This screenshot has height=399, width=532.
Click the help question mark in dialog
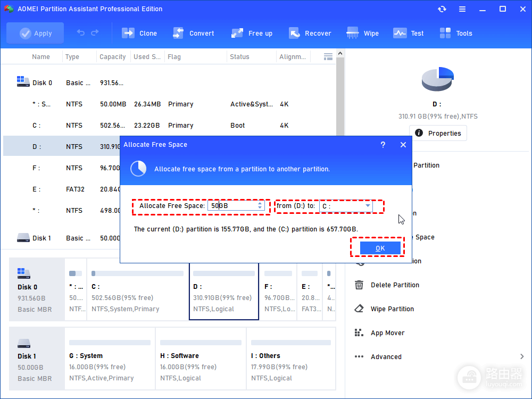click(x=383, y=145)
